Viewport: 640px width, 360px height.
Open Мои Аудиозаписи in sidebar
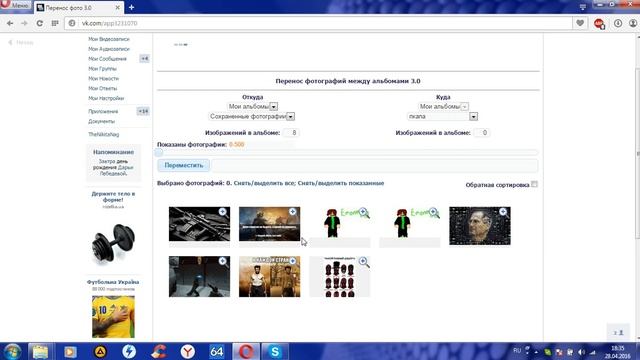[109, 49]
